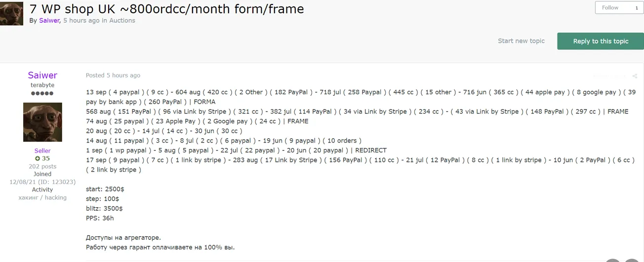Click the purple Seller group label
This screenshot has height=262, width=644.
point(42,150)
